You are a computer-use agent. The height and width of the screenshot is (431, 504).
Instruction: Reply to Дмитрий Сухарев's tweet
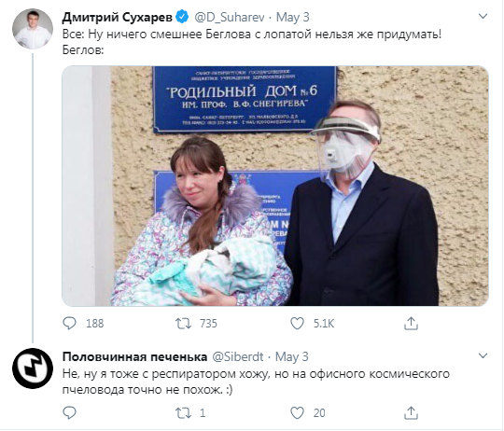[x=69, y=323]
